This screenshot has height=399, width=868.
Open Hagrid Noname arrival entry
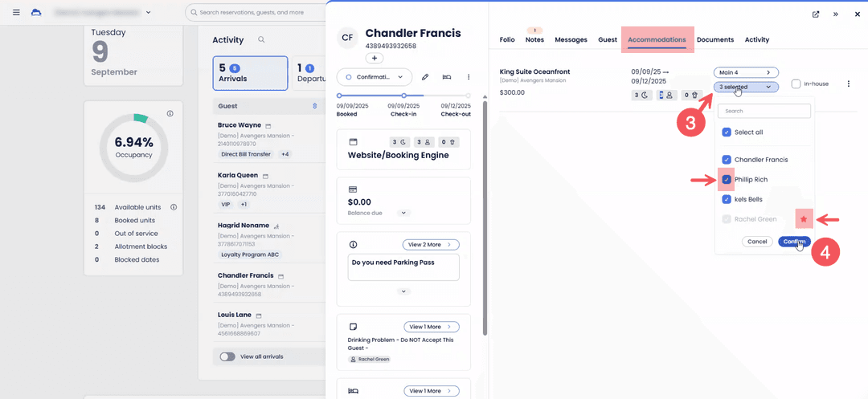coord(243,226)
